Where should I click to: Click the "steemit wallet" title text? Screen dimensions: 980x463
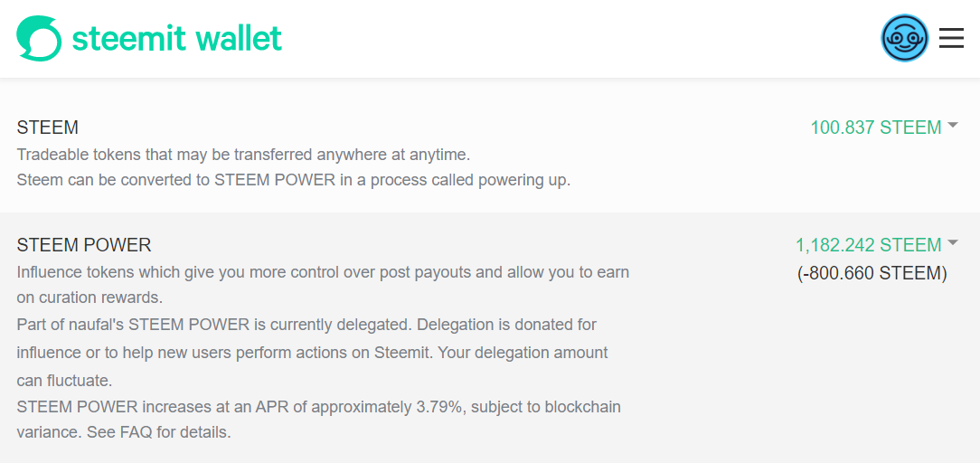pos(177,39)
